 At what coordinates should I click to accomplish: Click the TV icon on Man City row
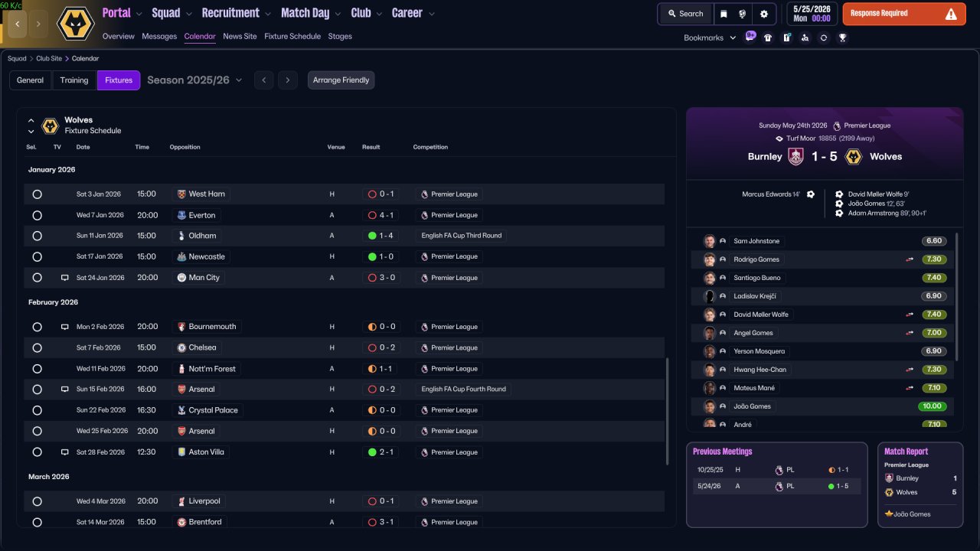(x=65, y=278)
